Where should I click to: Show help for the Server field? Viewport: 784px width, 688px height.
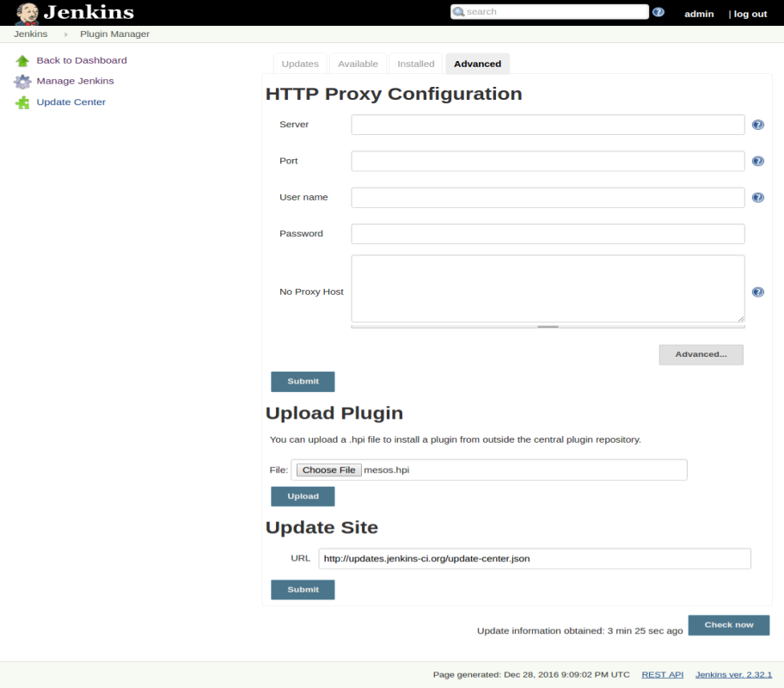[758, 125]
